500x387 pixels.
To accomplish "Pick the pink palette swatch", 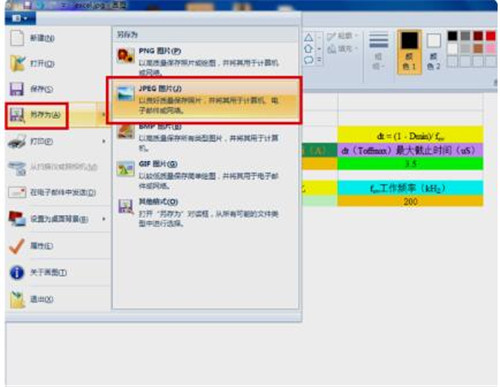I will [x=491, y=49].
